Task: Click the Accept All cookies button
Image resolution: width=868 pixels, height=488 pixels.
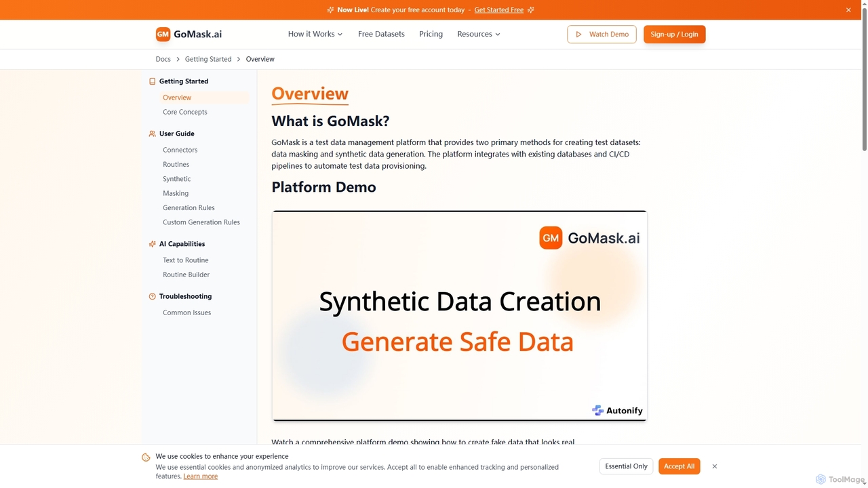Action: [x=679, y=466]
